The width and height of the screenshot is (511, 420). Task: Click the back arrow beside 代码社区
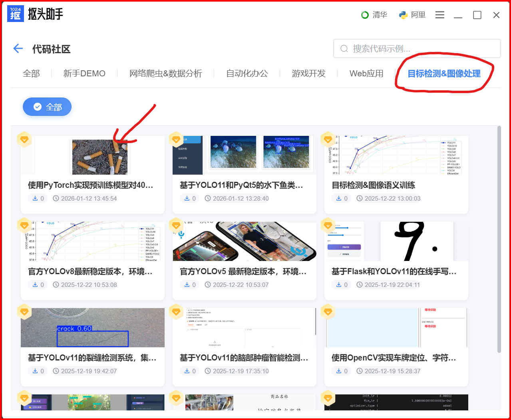pyautogui.click(x=18, y=49)
